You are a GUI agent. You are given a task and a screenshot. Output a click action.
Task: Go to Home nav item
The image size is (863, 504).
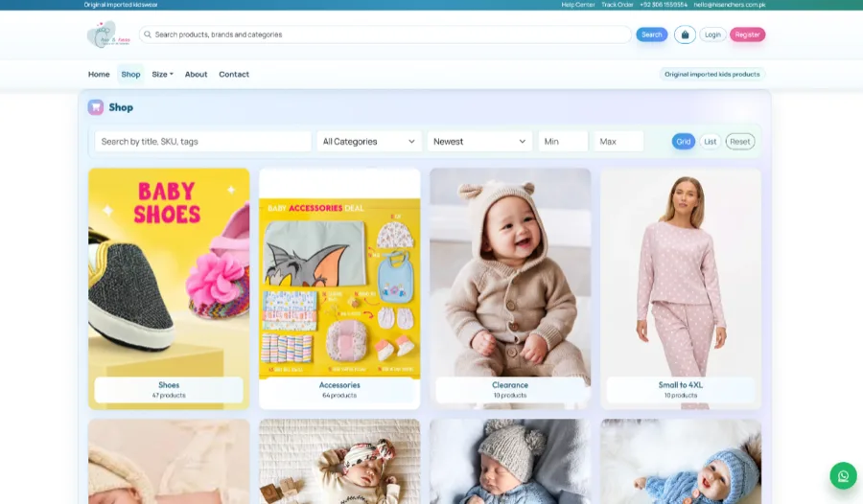tap(99, 75)
